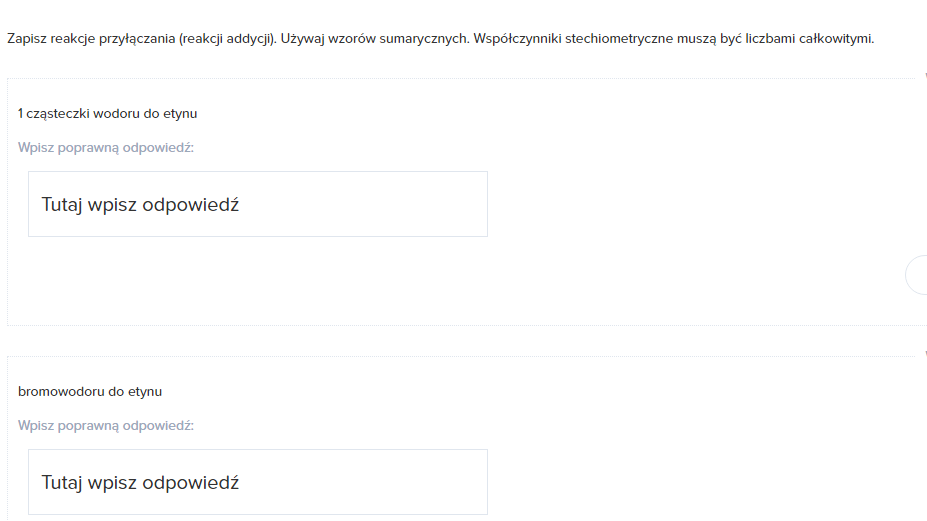The width and height of the screenshot is (927, 521).
Task: Select the "bromowodoru do etynu" question label
Action: pyautogui.click(x=90, y=391)
